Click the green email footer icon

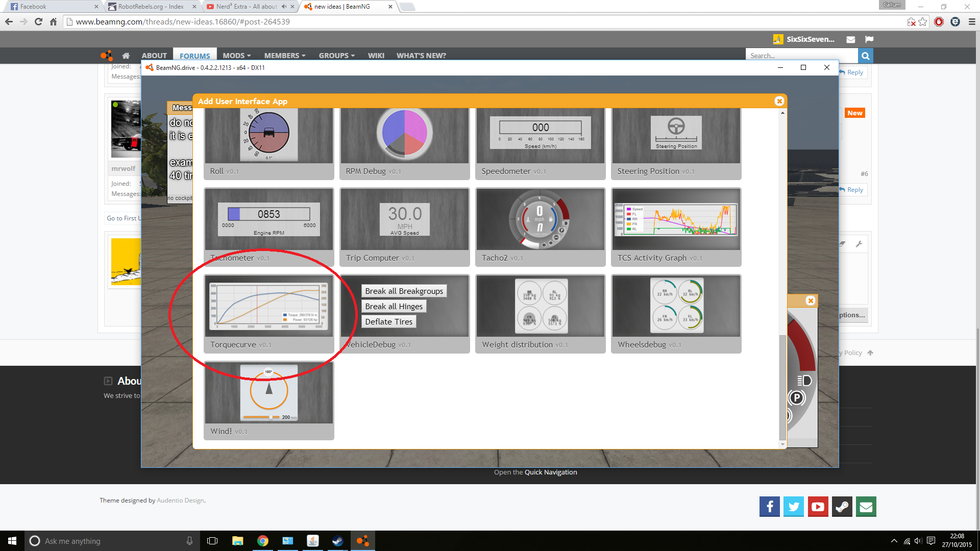click(x=866, y=507)
